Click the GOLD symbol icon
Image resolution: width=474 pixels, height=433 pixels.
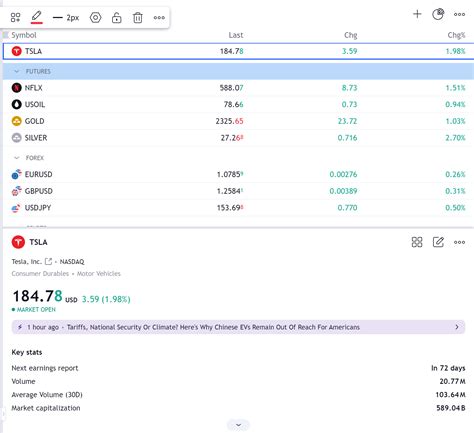pyautogui.click(x=16, y=121)
